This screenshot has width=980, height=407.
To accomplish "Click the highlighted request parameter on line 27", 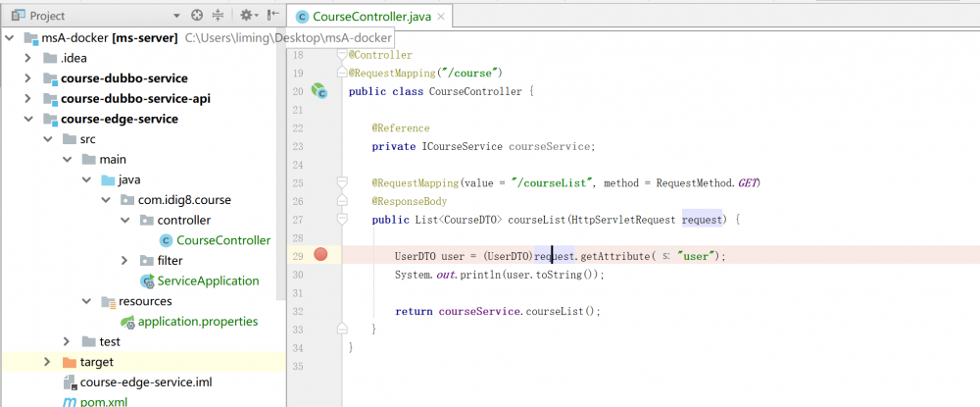I will tap(702, 220).
